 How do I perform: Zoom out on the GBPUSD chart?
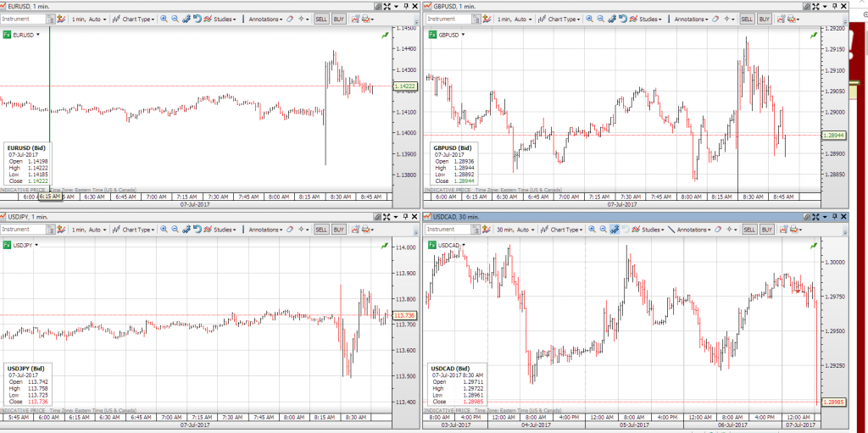tap(600, 19)
